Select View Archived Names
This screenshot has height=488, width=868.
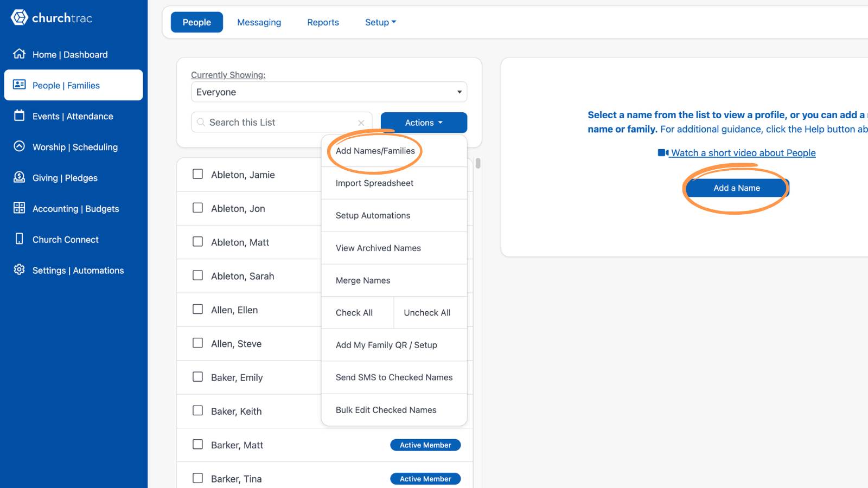pyautogui.click(x=394, y=248)
